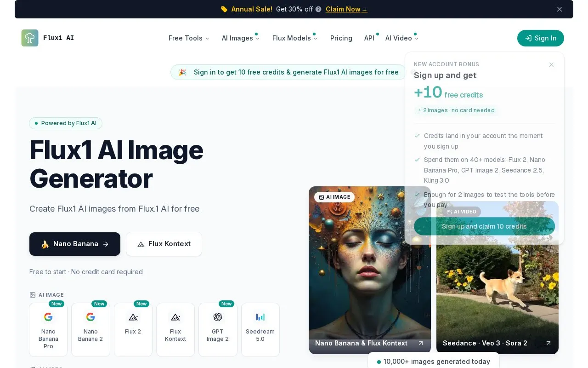This screenshot has width=588, height=368.
Task: Click the 'Get 30% off' text
Action: [294, 9]
